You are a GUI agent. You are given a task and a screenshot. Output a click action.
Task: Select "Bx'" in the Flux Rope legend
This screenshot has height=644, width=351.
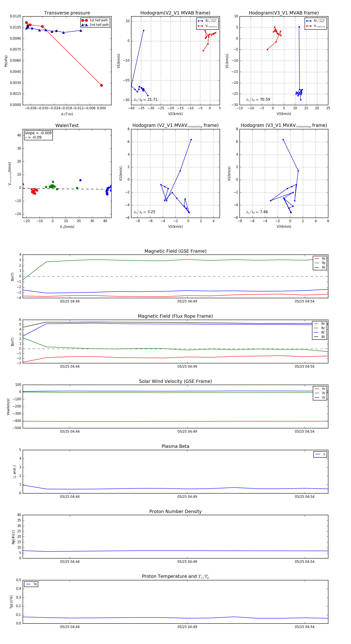click(x=320, y=324)
